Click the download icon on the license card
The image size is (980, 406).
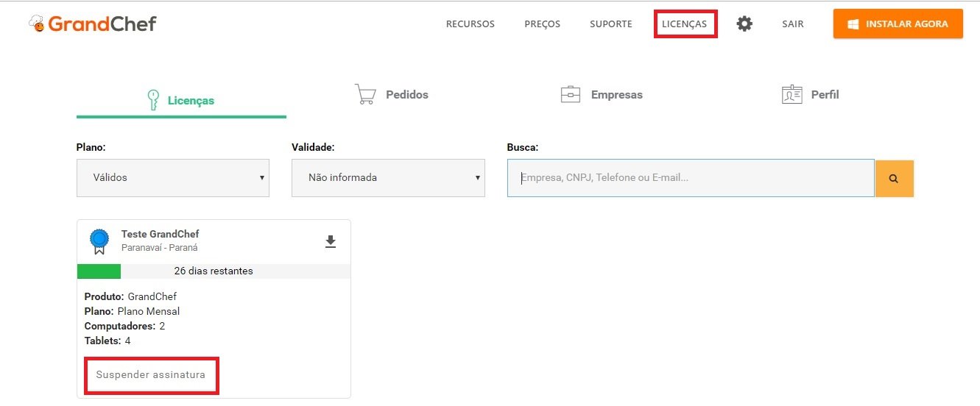[331, 241]
